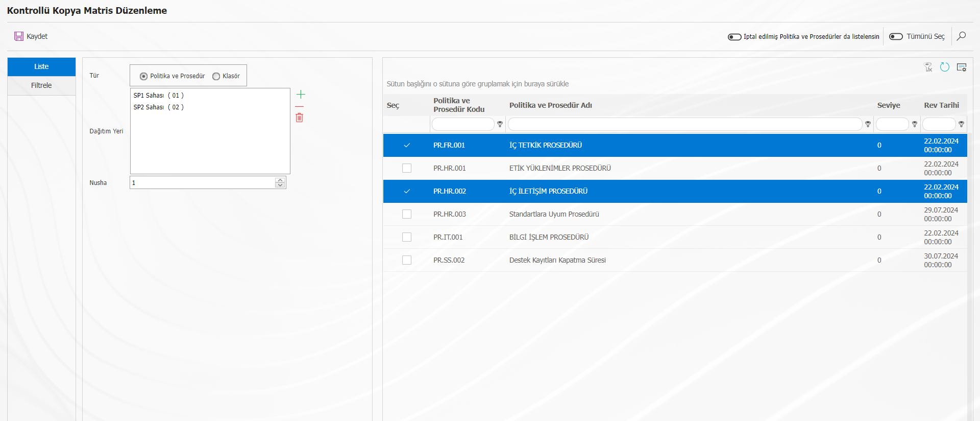980x421 pixels.
Task: Refresh the grid with circular arrow icon
Action: (x=945, y=67)
